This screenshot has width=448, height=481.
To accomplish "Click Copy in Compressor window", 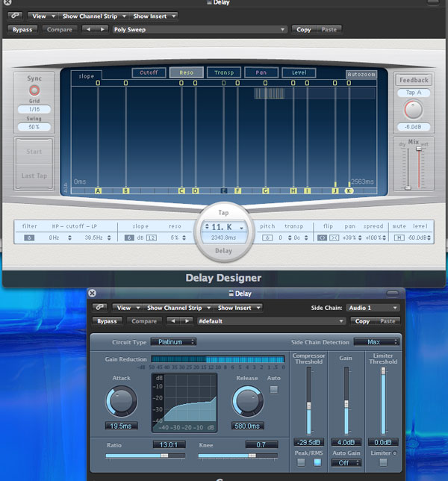I will [x=362, y=321].
